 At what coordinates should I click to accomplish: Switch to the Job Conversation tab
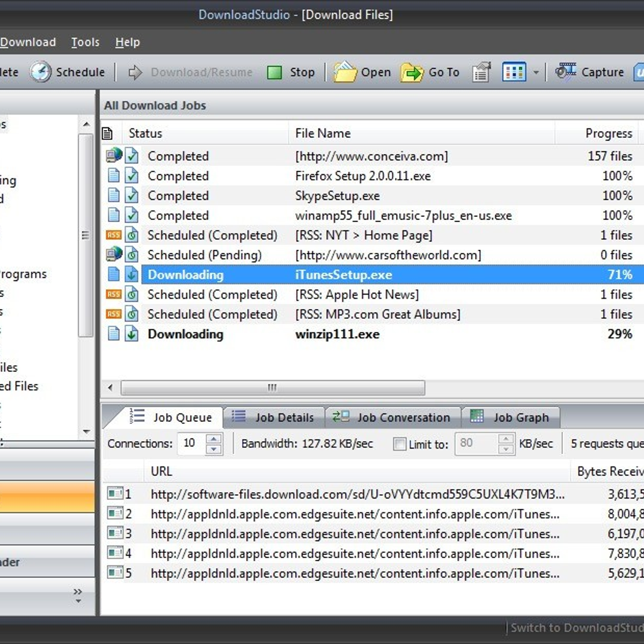[393, 417]
